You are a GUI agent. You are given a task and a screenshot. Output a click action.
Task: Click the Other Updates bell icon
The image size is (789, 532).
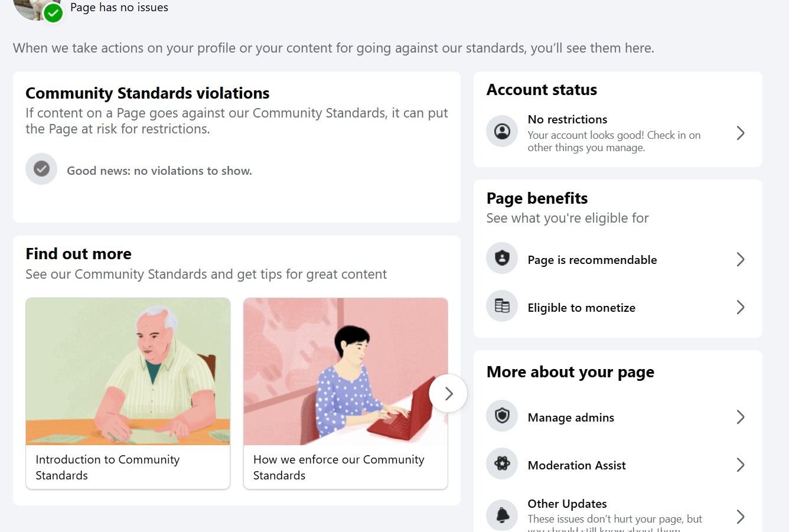pyautogui.click(x=502, y=515)
